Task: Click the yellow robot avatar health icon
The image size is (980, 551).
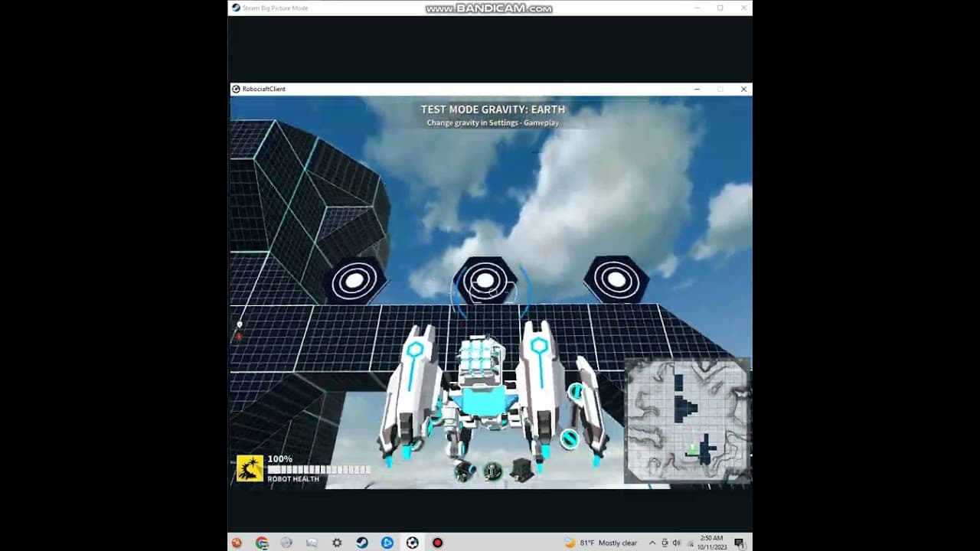Action: [x=250, y=468]
